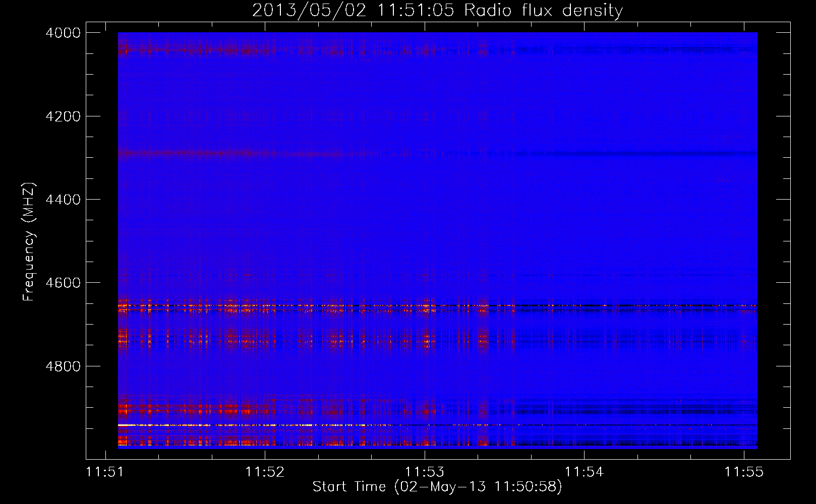Click the 4000 frequency tick label
The height and width of the screenshot is (504, 816).
pos(63,33)
